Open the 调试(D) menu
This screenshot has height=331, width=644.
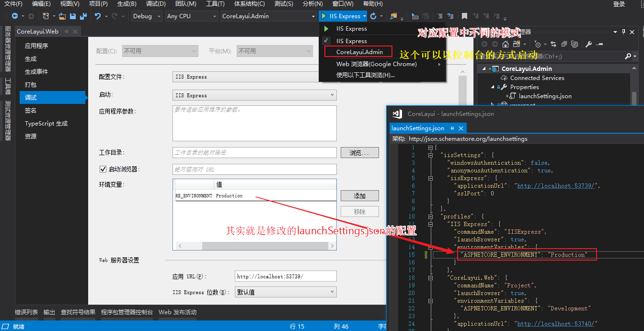[156, 4]
